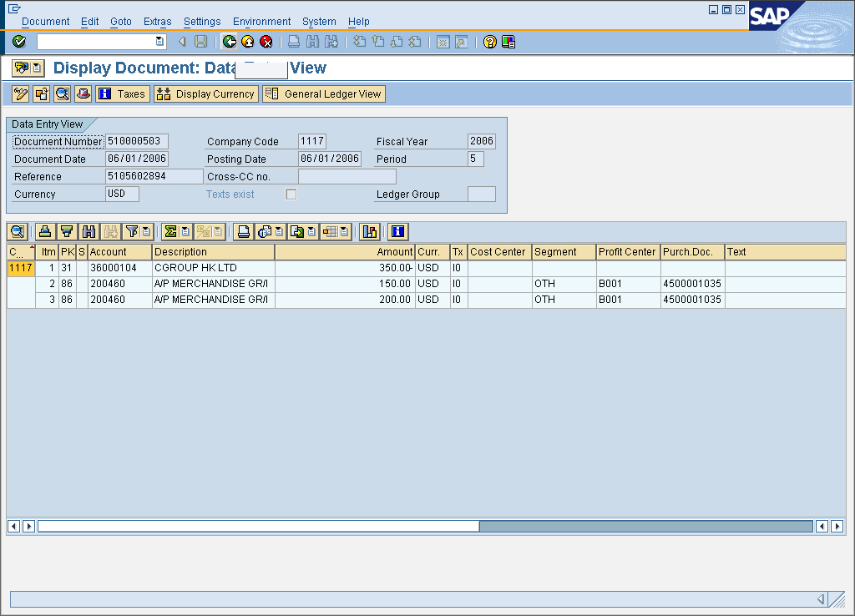
Task: Click the far-right scroll arrow of the grid
Action: point(837,526)
